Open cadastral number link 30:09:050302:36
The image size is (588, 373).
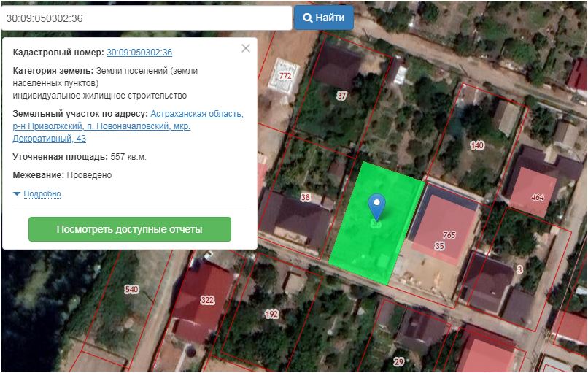(x=139, y=53)
